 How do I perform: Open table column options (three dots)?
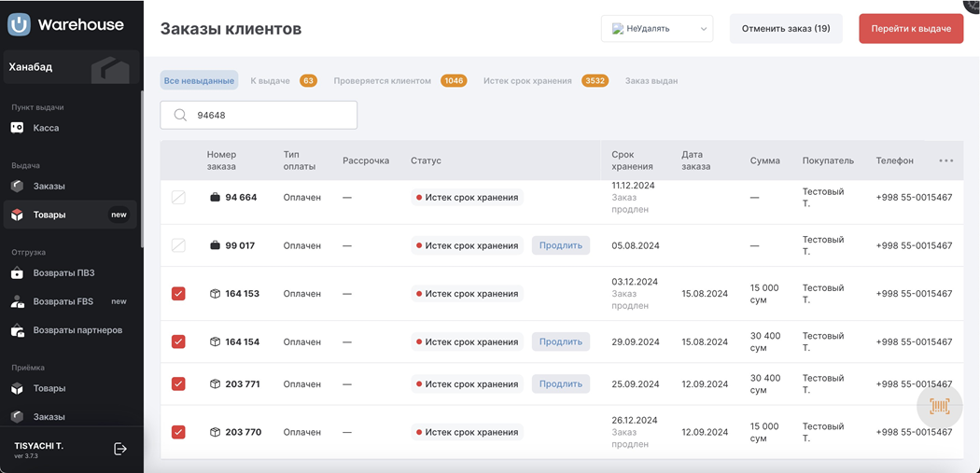[x=945, y=160]
